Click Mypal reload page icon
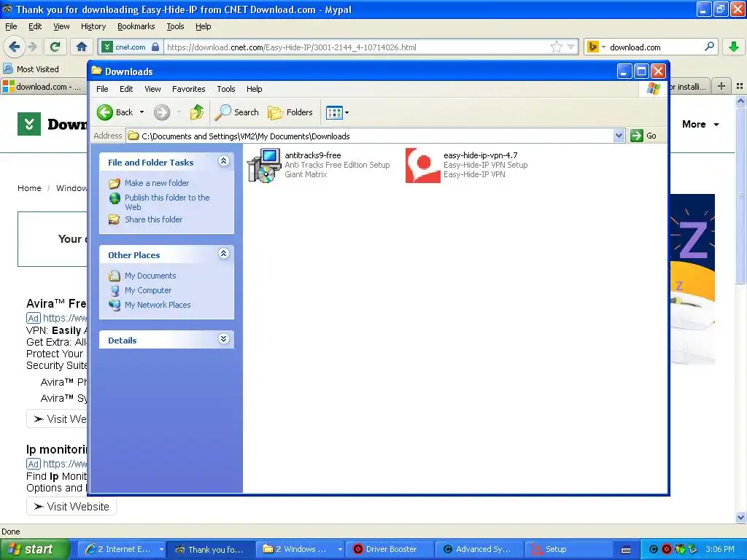Image resolution: width=747 pixels, height=560 pixels. [x=55, y=47]
